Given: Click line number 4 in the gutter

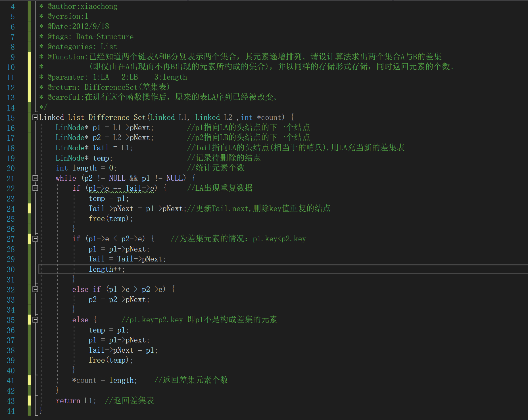Looking at the screenshot, I should (x=13, y=7).
